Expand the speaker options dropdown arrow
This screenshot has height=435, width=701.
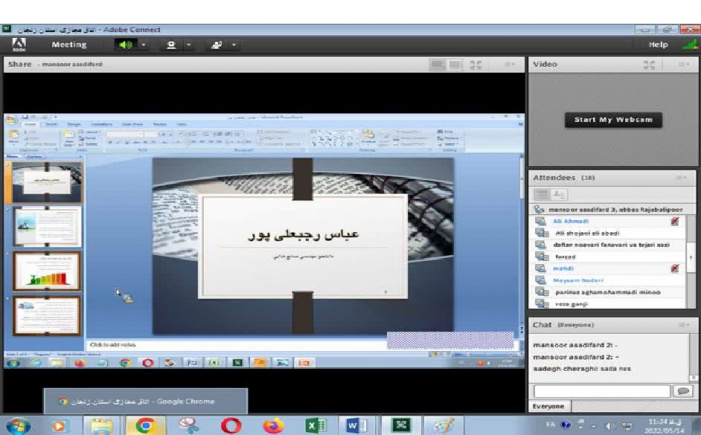tap(143, 45)
